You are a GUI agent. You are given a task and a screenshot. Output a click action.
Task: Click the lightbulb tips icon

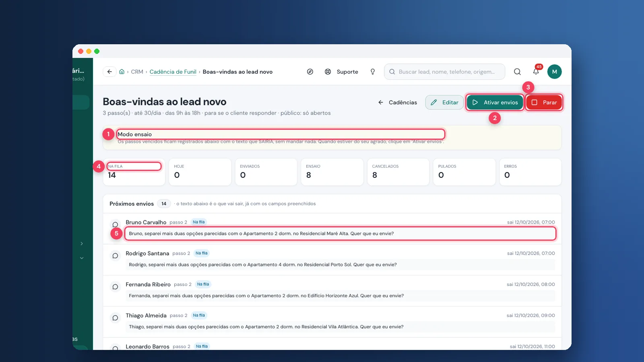[x=373, y=72]
